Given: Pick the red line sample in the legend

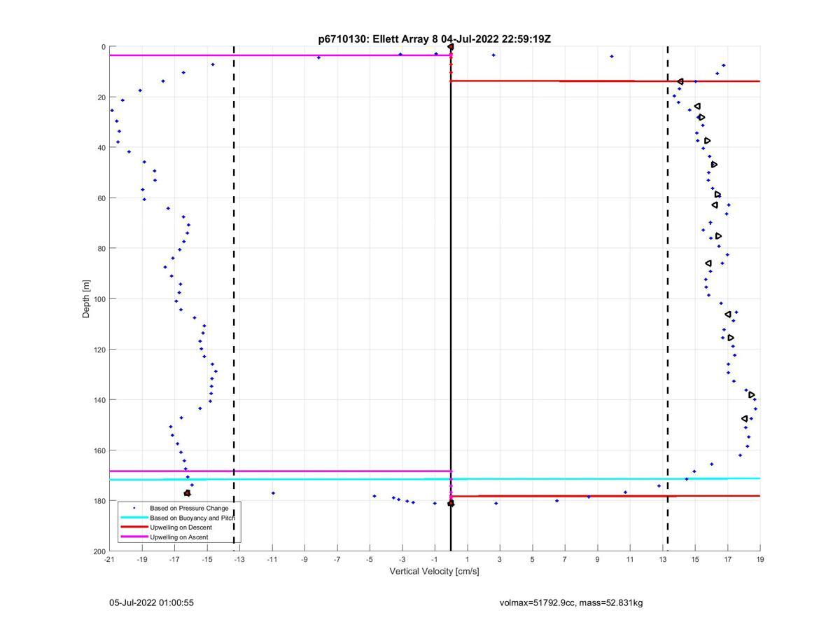Looking at the screenshot, I should 134,527.
